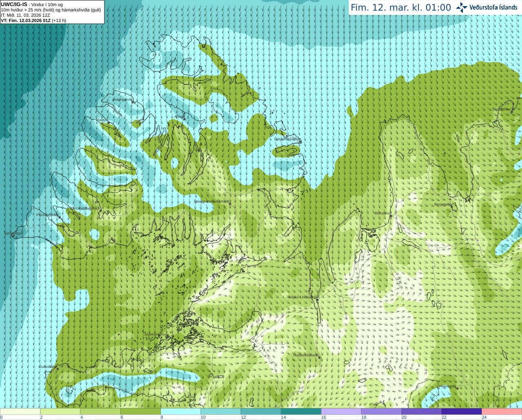Click the 'UWC/IG-IS' model title
522x420 pixels.
click(x=14, y=4)
